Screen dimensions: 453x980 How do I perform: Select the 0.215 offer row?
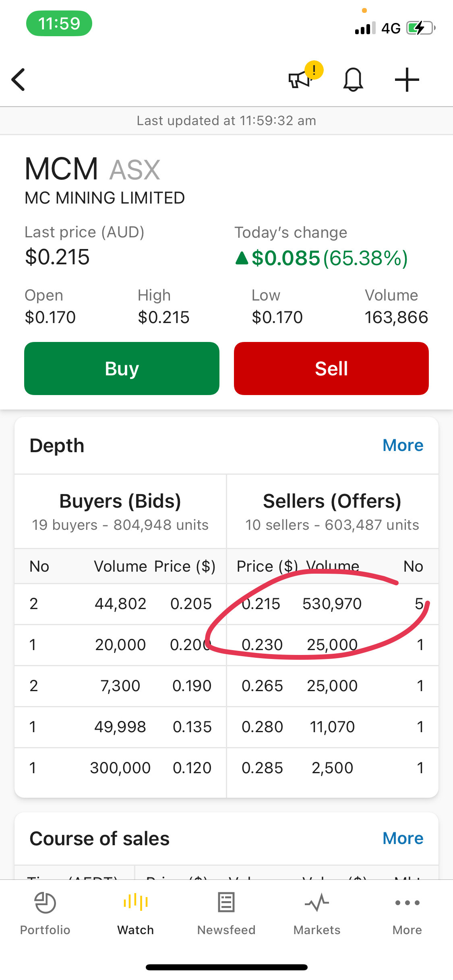point(332,604)
